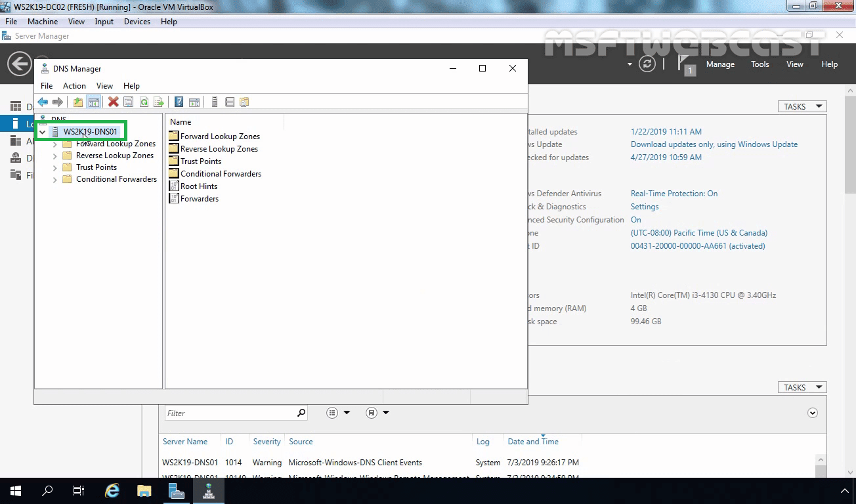Viewport: 856px width, 504px height.
Task: Click the blue question mark Help icon
Action: (179, 102)
